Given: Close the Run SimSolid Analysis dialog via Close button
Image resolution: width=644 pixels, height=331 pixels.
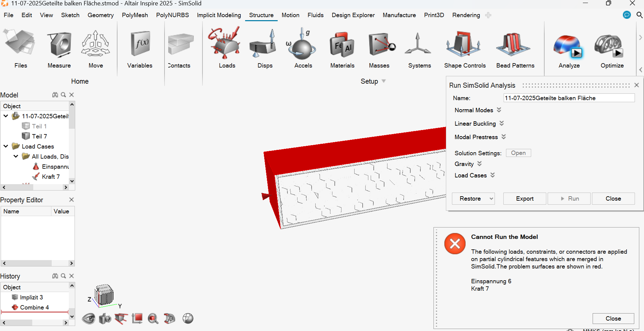Looking at the screenshot, I should point(613,199).
